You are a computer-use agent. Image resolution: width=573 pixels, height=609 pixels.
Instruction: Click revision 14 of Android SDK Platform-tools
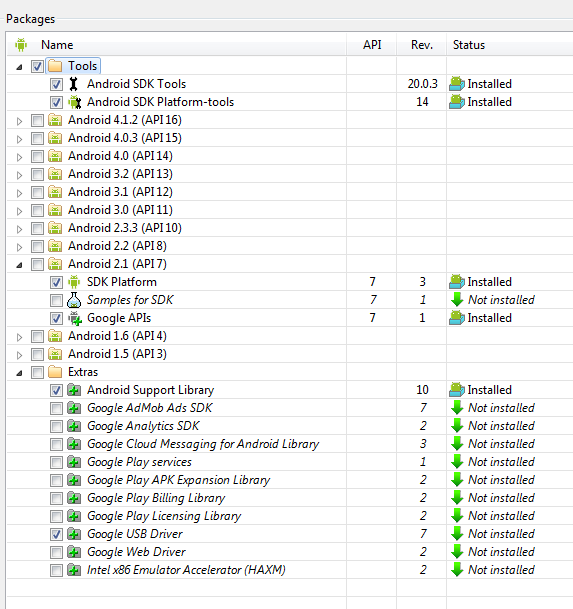(x=422, y=102)
